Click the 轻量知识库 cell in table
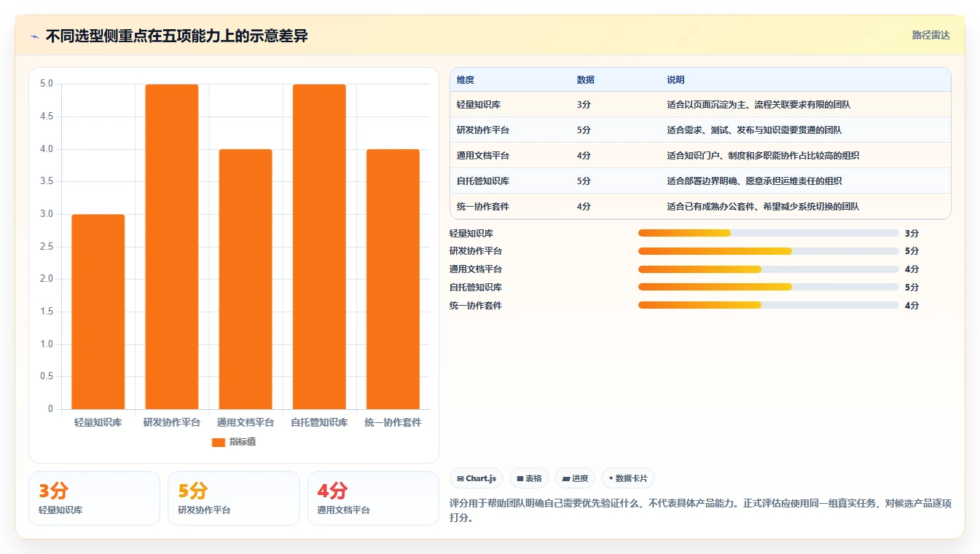Viewport: 980px width, 554px height. point(479,105)
